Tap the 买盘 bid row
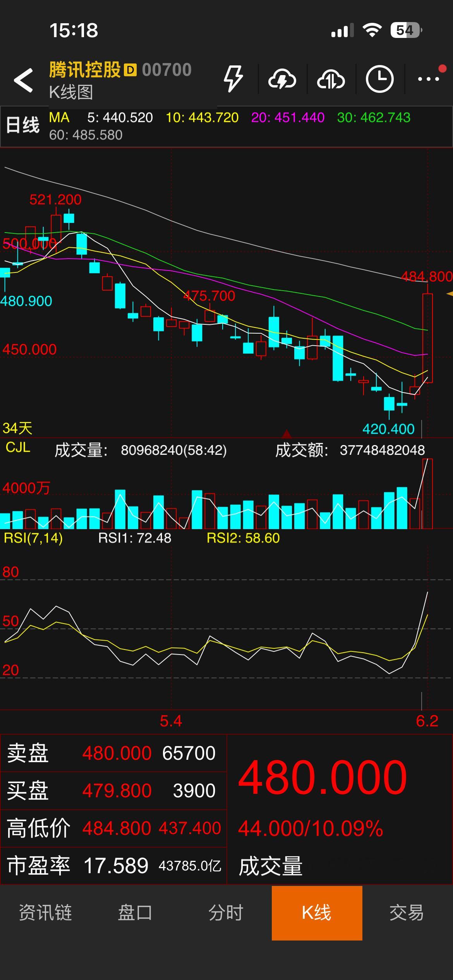The image size is (453, 980). coord(113,790)
